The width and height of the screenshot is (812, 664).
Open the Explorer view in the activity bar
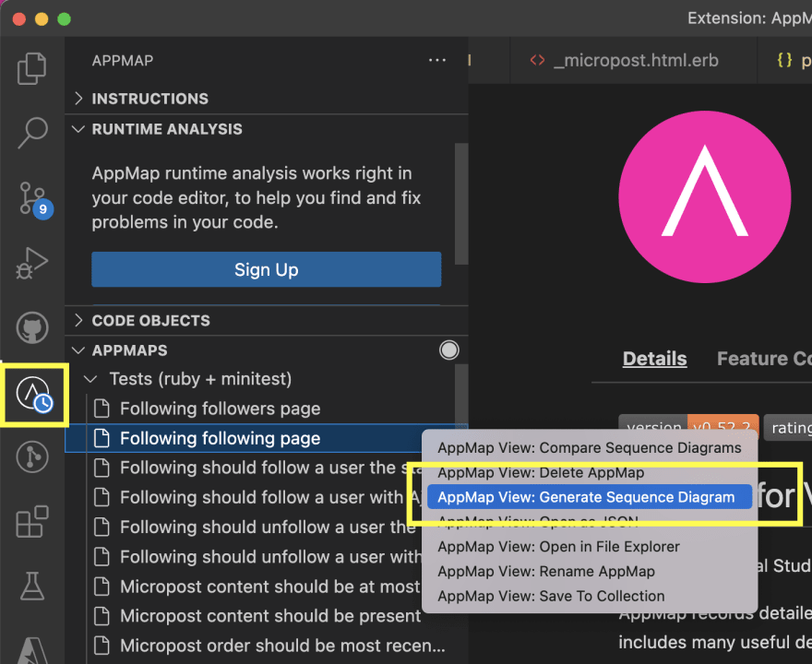[32, 68]
